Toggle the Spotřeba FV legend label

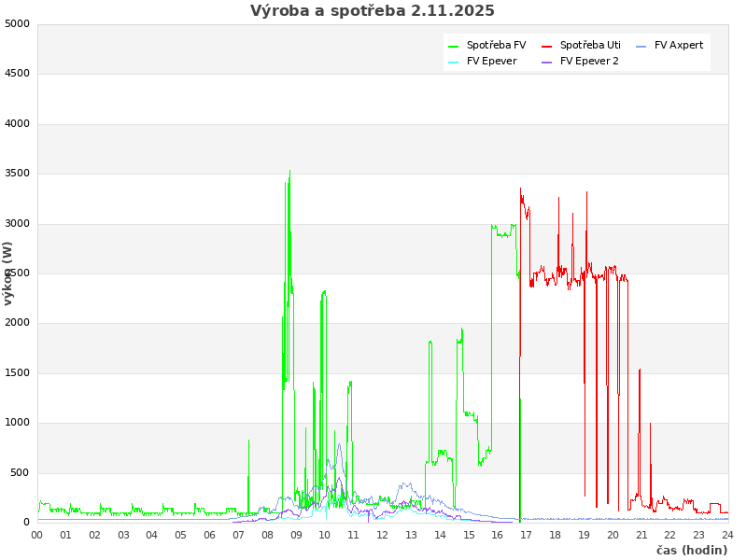coord(496,45)
